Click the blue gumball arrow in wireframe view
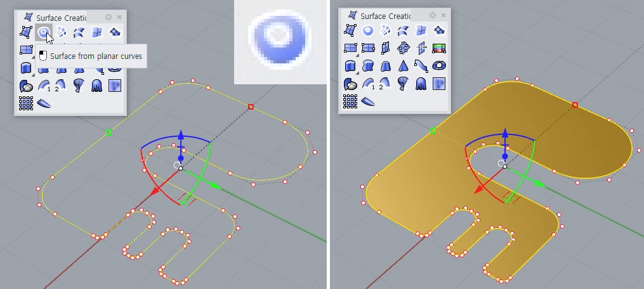Screen dimensions: 644x289 tap(181, 134)
